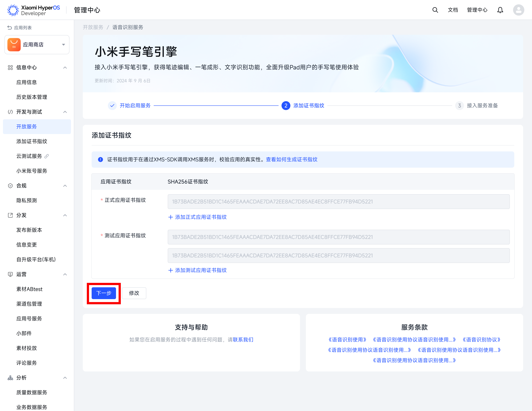Screen dimensions: 532x411
Task: Open 查看如何生成证书指纹 link
Action: tap(291, 160)
